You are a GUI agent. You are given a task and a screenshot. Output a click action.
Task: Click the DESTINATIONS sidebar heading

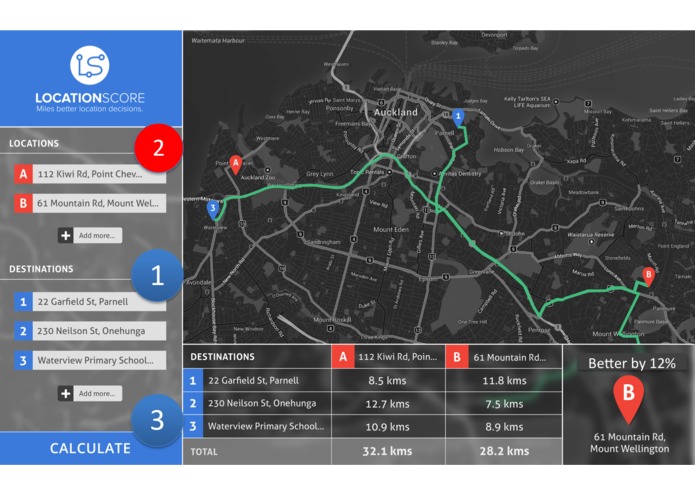pyautogui.click(x=41, y=269)
